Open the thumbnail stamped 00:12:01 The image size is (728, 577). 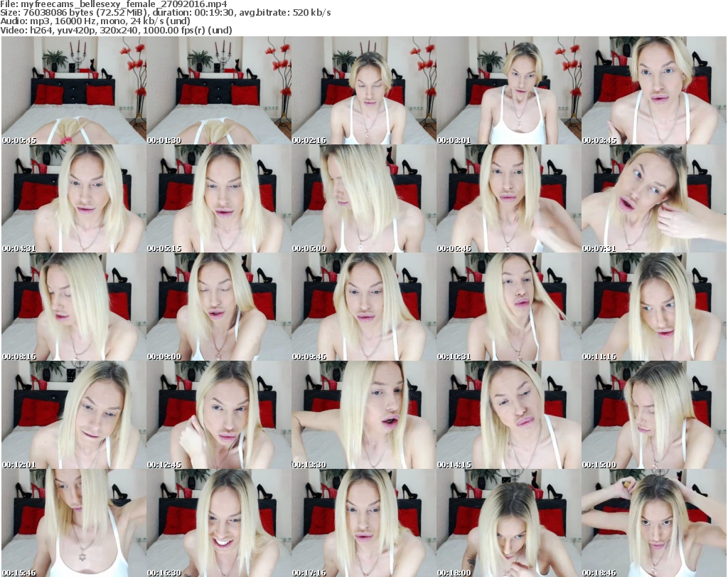coord(74,415)
